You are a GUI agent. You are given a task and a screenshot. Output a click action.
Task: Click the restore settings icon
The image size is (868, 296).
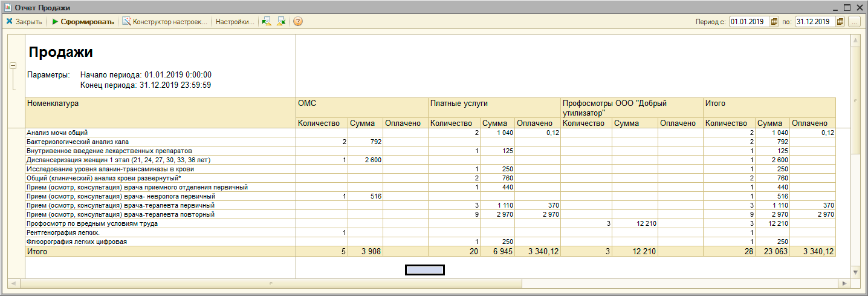point(267,22)
